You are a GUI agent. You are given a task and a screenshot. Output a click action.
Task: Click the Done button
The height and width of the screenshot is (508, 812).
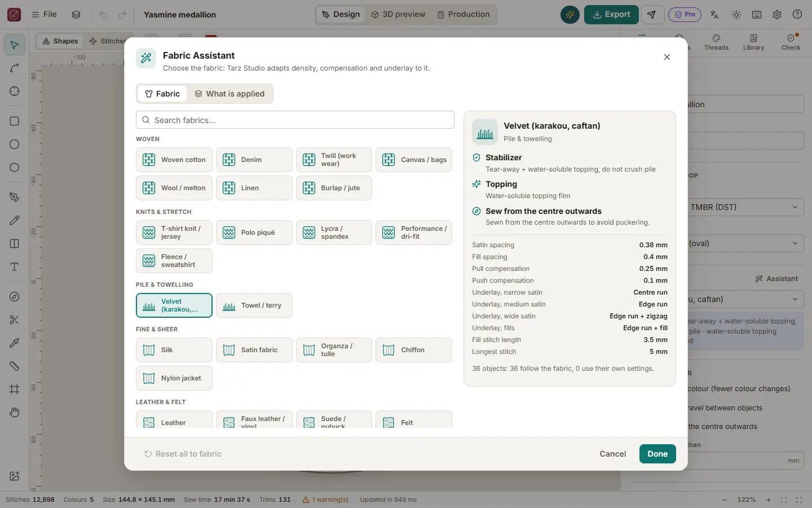tap(657, 454)
